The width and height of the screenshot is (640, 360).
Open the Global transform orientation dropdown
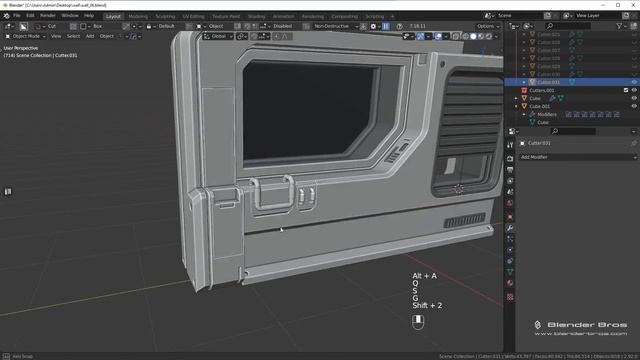pyautogui.click(x=218, y=36)
